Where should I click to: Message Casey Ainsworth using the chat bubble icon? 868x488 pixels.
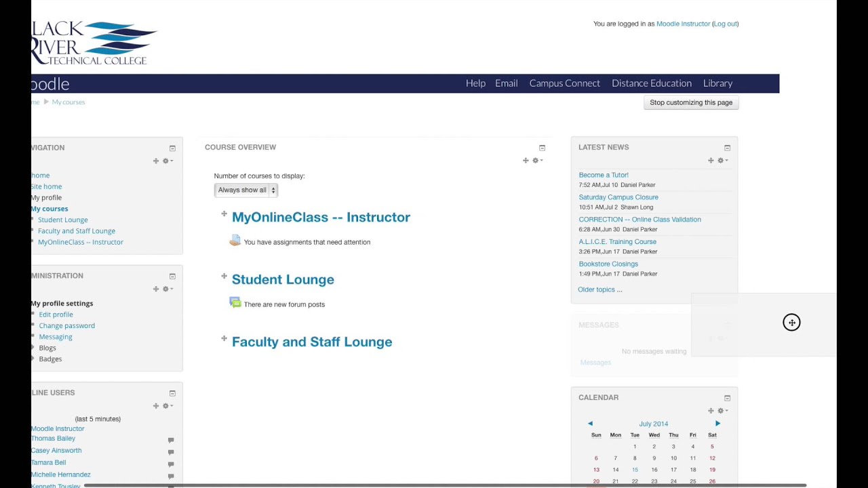point(171,452)
